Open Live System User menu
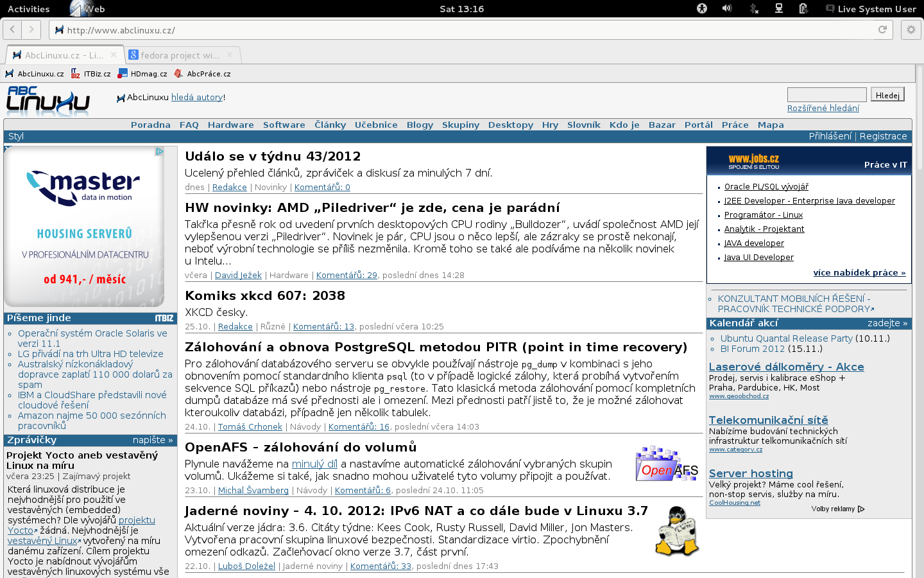 tap(871, 9)
